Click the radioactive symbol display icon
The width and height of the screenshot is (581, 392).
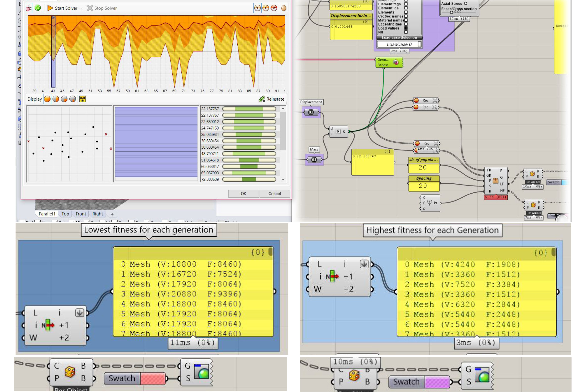click(83, 99)
